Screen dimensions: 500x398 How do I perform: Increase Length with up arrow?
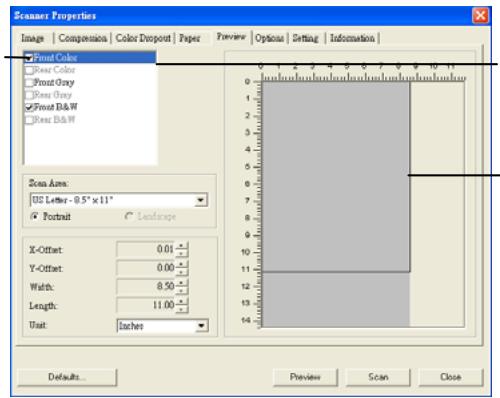click(x=181, y=302)
